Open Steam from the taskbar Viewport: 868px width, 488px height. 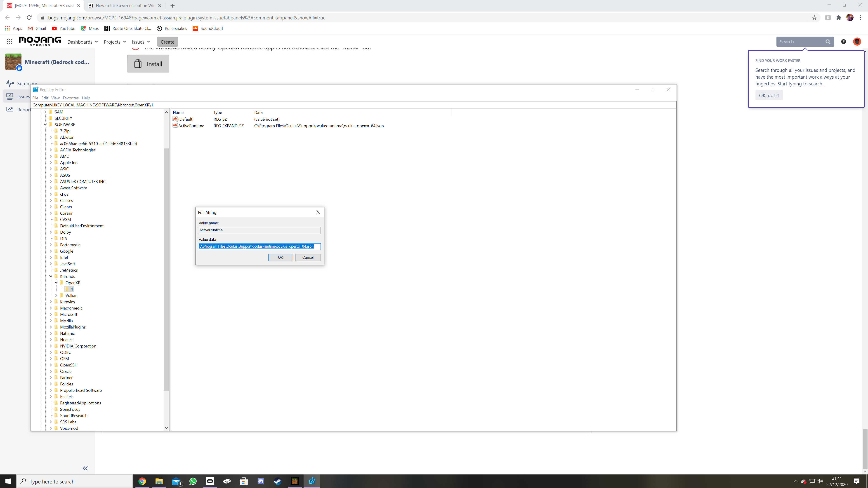pyautogui.click(x=277, y=481)
